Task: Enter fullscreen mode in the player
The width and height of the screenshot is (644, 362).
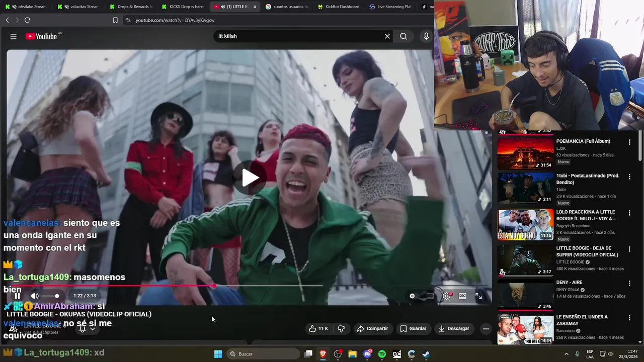Action: pyautogui.click(x=478, y=296)
